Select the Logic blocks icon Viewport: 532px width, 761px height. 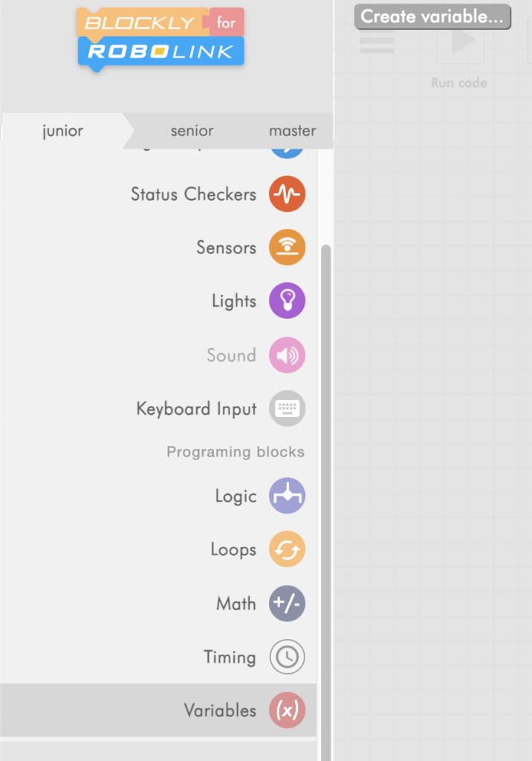pos(287,496)
